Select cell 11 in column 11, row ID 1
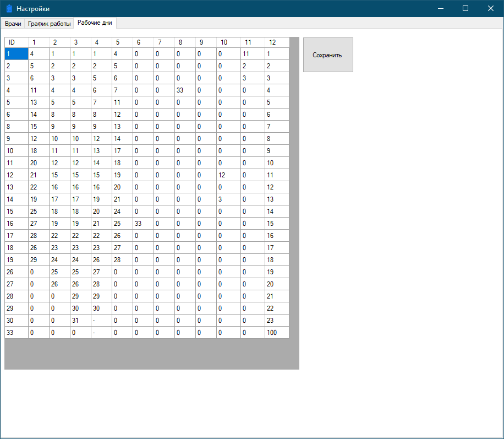504x439 pixels. 253,54
